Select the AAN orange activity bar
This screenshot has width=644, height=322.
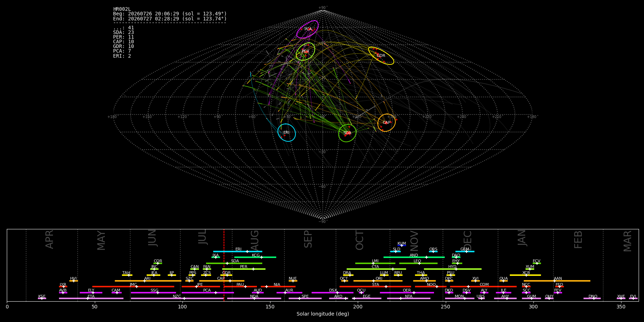[x=557, y=281]
